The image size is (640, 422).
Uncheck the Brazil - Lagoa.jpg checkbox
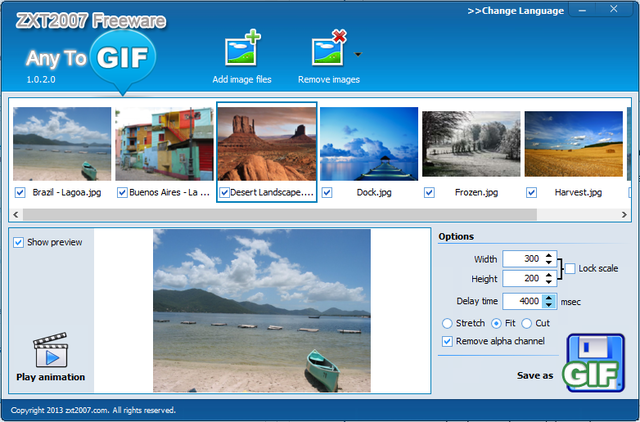pyautogui.click(x=20, y=192)
